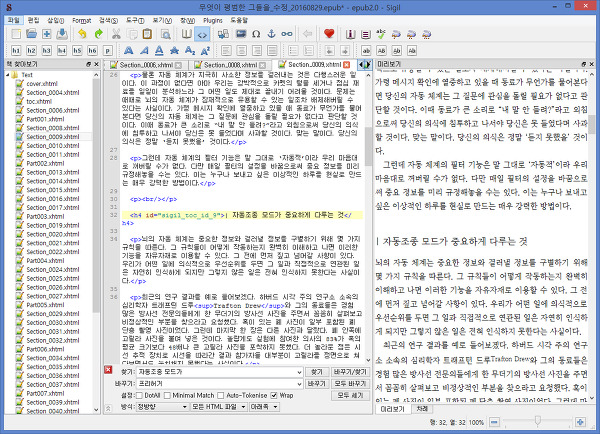The width and height of the screenshot is (600, 434).
Task: Click the New file toolbar icon
Action: point(16,34)
